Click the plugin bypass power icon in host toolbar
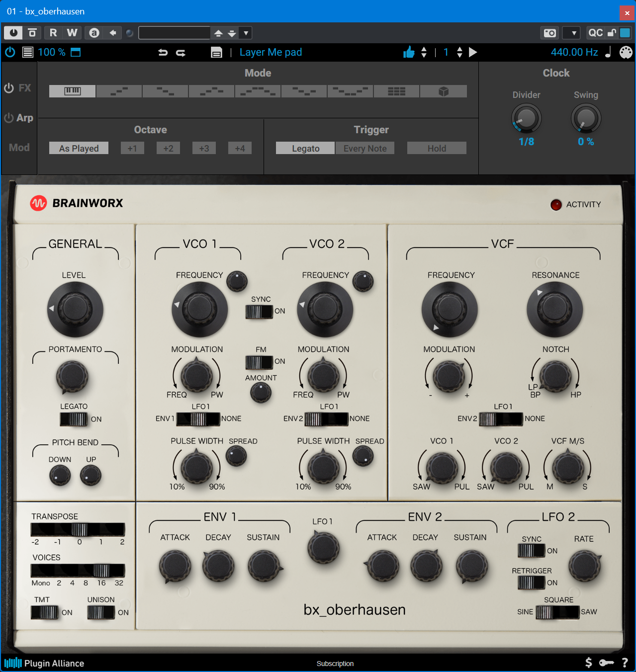The width and height of the screenshot is (636, 672). [13, 33]
